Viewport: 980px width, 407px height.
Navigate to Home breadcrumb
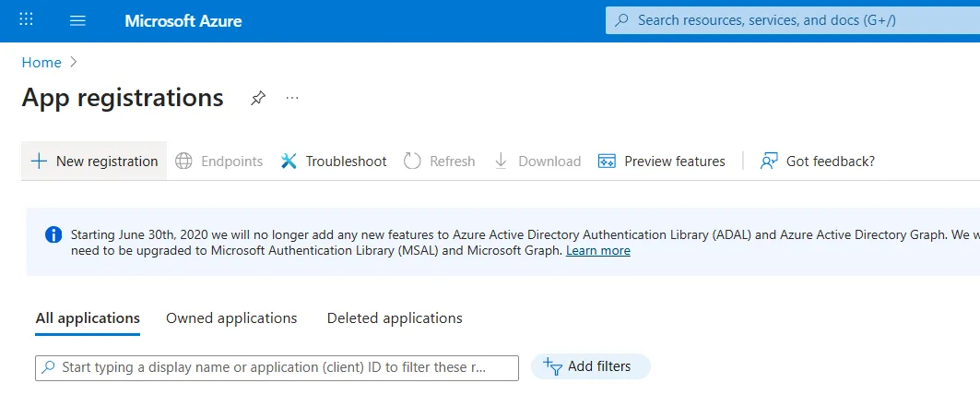click(41, 63)
